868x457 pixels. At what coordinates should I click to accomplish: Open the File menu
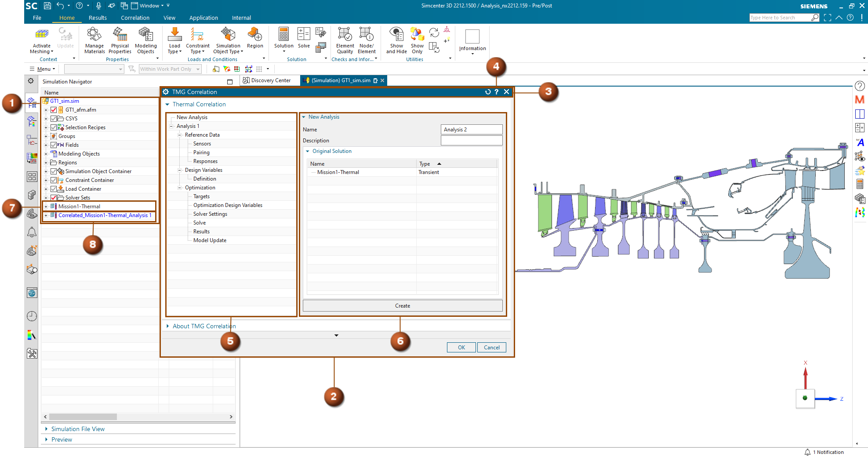coord(37,18)
